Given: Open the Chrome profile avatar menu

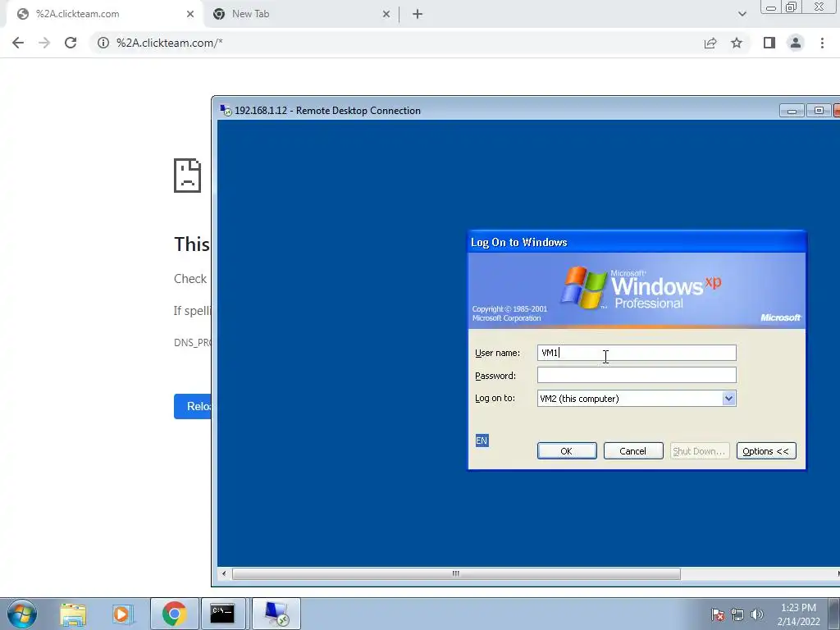Looking at the screenshot, I should point(796,43).
